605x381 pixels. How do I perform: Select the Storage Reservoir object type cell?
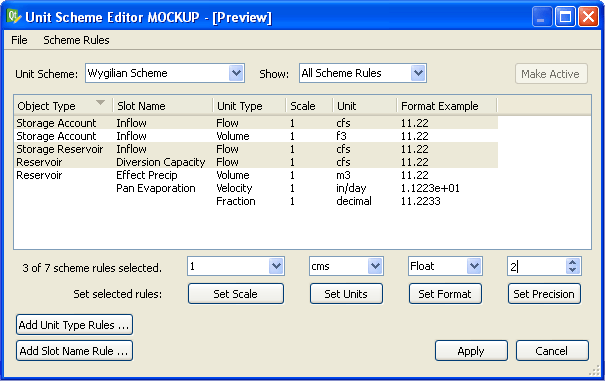point(60,149)
